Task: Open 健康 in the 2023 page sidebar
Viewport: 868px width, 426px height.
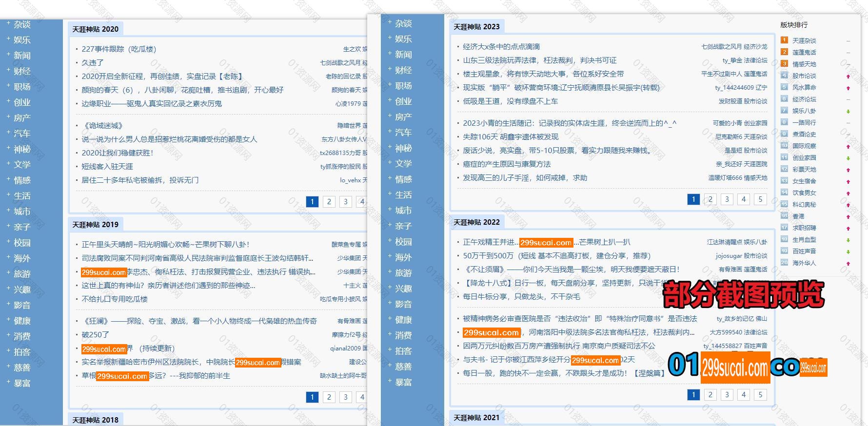Action: coord(403,320)
